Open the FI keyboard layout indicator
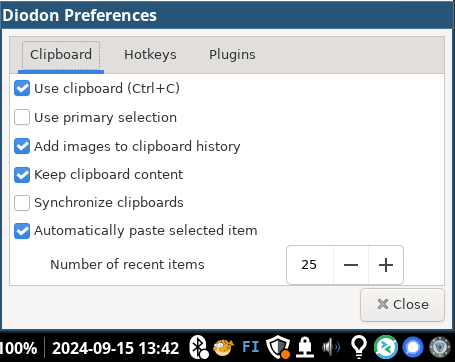Screen dimensions: 455x362 [x=251, y=347]
